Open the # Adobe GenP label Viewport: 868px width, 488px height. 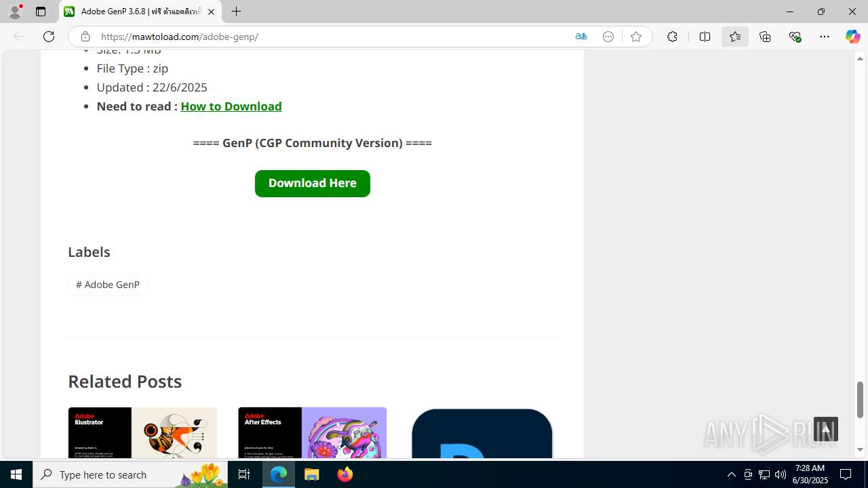point(108,285)
